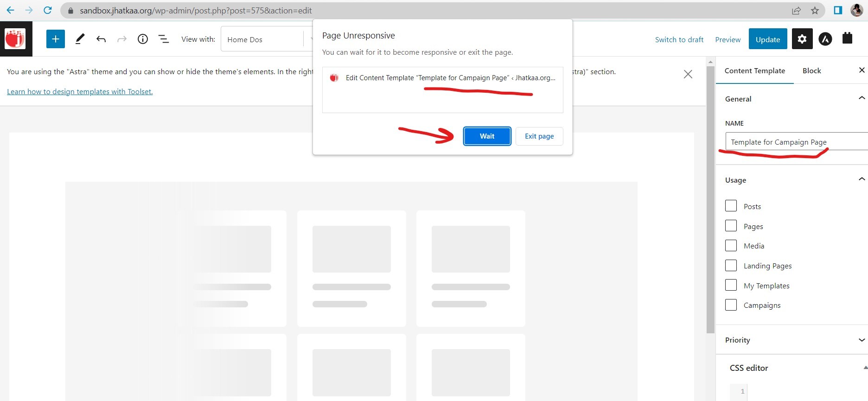Open the document details info icon
Image resolution: width=868 pixels, height=401 pixels.
(x=143, y=39)
